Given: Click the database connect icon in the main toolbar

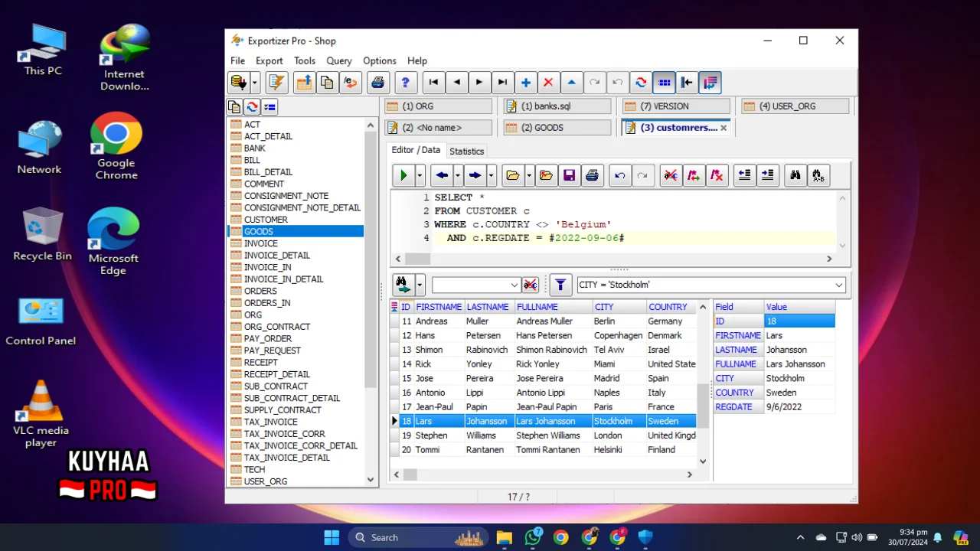Looking at the screenshot, I should click(x=238, y=83).
